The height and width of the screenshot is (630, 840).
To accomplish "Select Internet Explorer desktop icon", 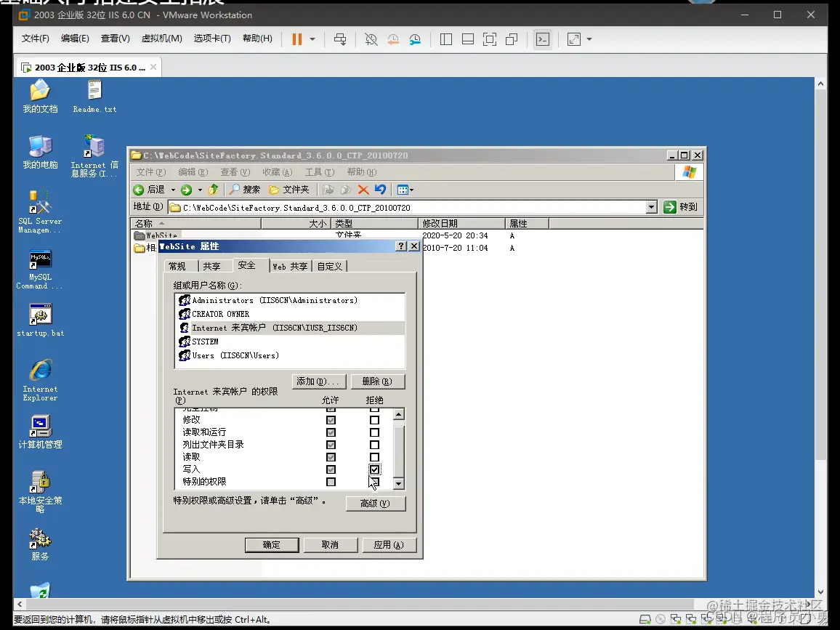I will [x=40, y=380].
